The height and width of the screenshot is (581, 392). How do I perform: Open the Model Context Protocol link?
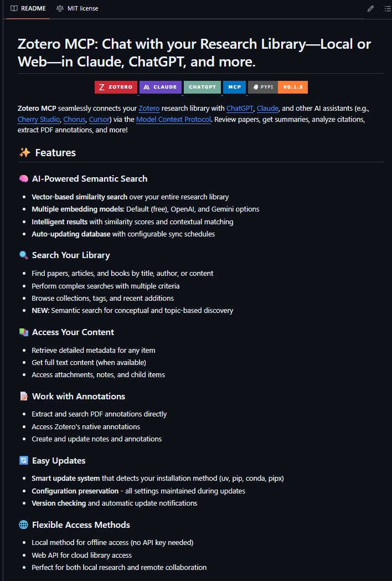(173, 119)
